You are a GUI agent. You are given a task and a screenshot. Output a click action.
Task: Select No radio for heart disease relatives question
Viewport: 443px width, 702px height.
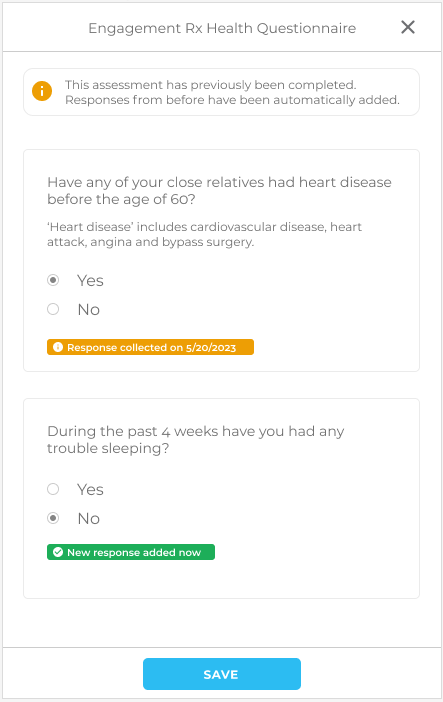tap(53, 309)
